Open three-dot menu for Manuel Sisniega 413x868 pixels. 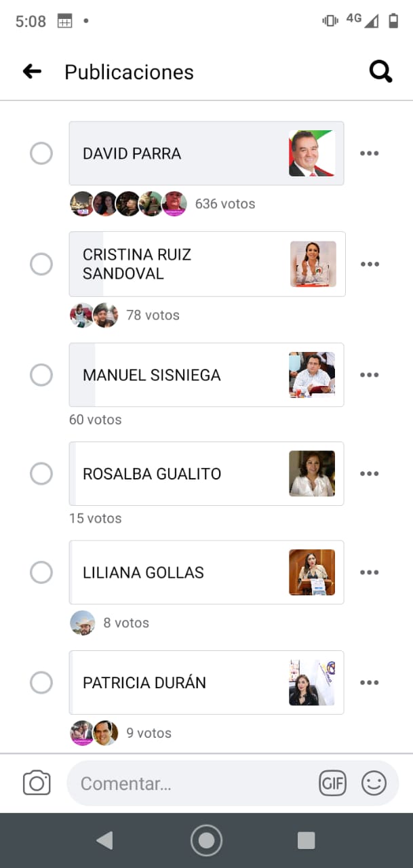pos(370,375)
